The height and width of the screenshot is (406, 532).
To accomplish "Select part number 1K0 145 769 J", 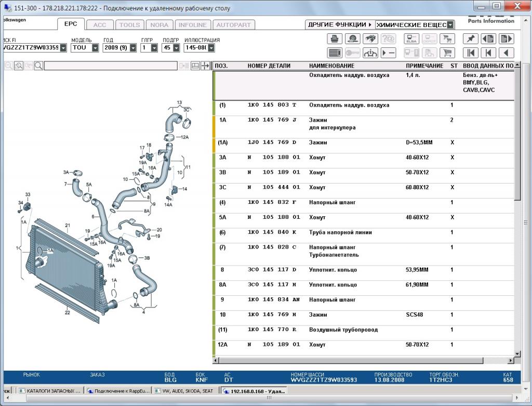I will [x=272, y=120].
